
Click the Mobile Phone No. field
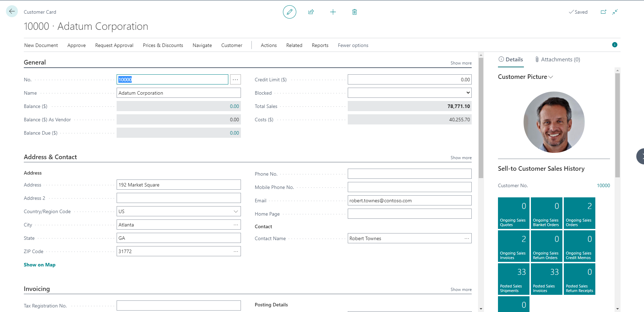(x=409, y=187)
